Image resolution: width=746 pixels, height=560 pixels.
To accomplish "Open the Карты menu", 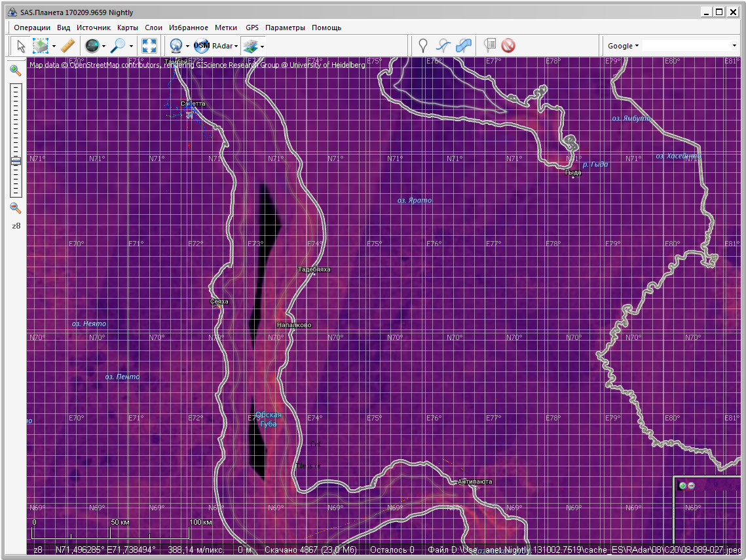I will click(x=128, y=28).
